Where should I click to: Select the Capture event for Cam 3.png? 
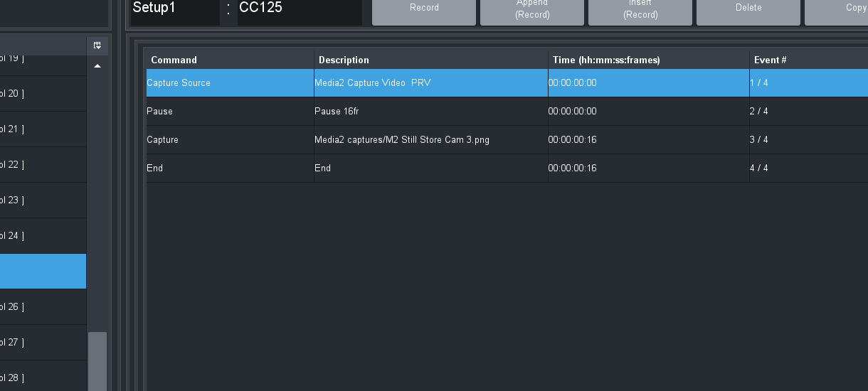(427, 140)
